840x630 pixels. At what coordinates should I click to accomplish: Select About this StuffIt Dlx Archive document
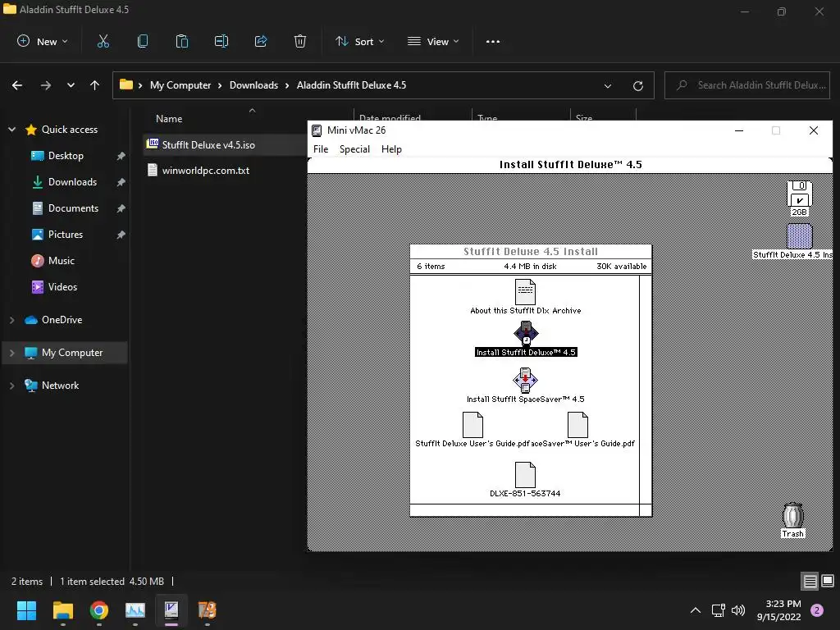pyautogui.click(x=526, y=292)
